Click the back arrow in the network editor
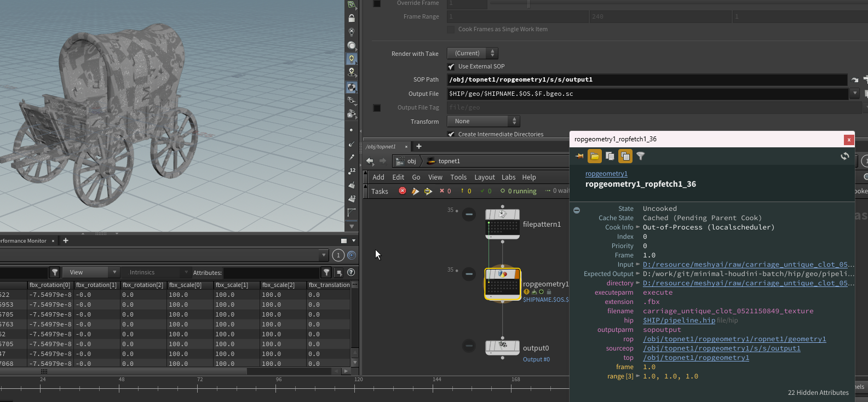Image resolution: width=868 pixels, height=402 pixels. (370, 161)
